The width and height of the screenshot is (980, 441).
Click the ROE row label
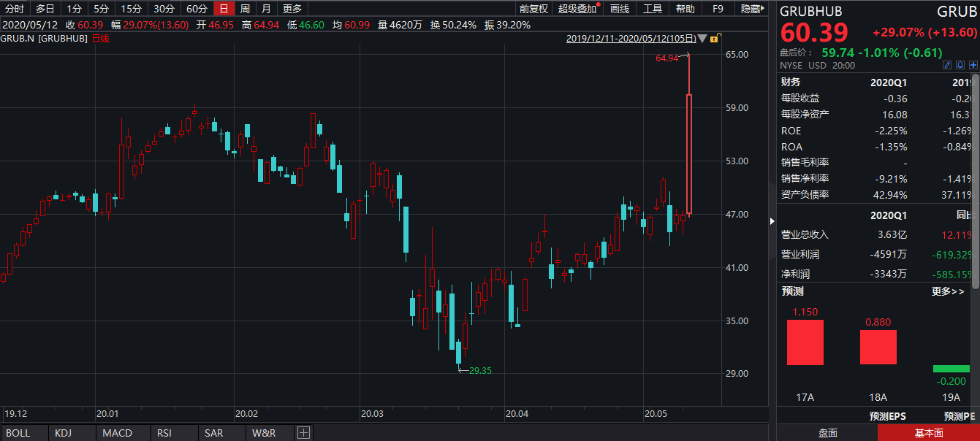[791, 131]
